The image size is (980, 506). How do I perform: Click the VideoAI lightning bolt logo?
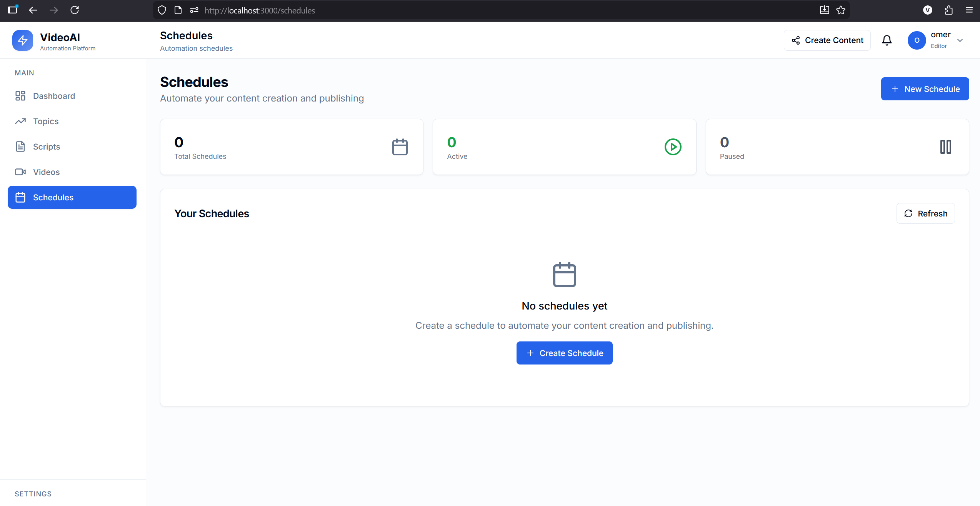[23, 40]
